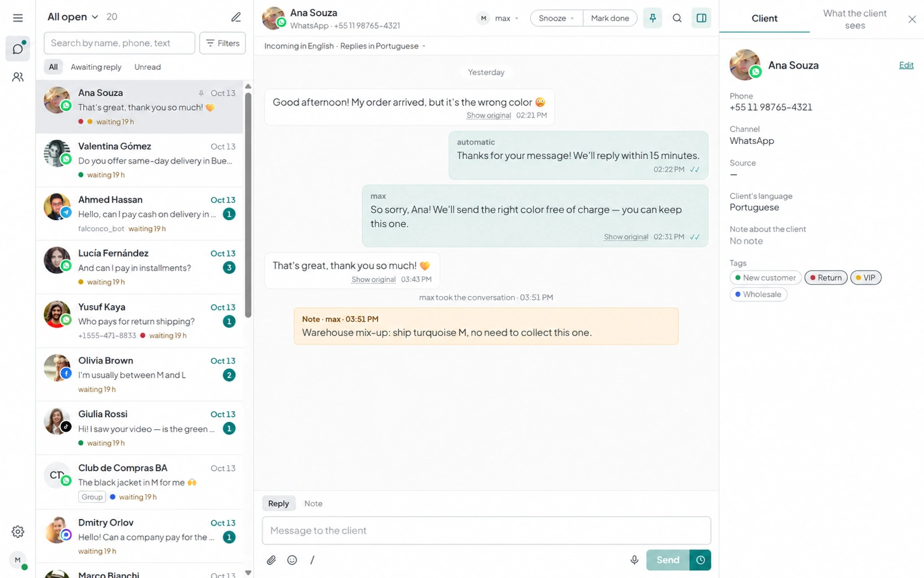
Task: Open Club de Compras BA group chat
Action: point(140,482)
